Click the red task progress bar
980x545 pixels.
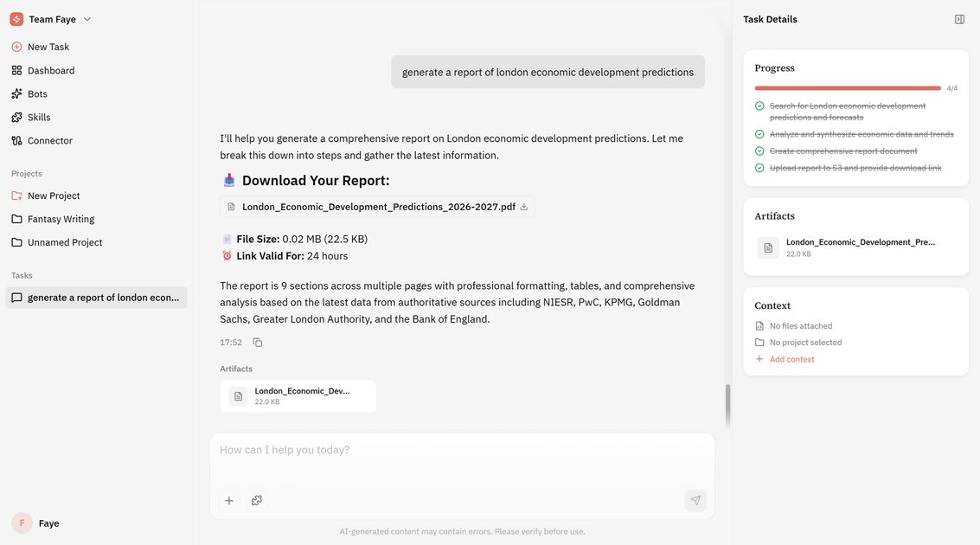tap(847, 88)
